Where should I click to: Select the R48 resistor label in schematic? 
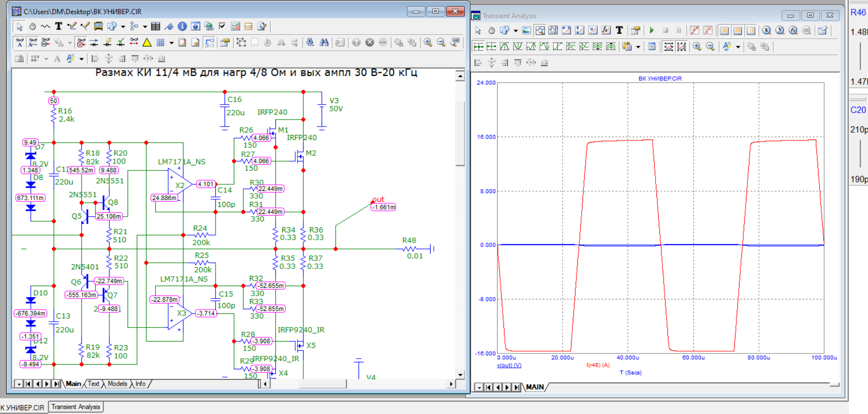(409, 240)
